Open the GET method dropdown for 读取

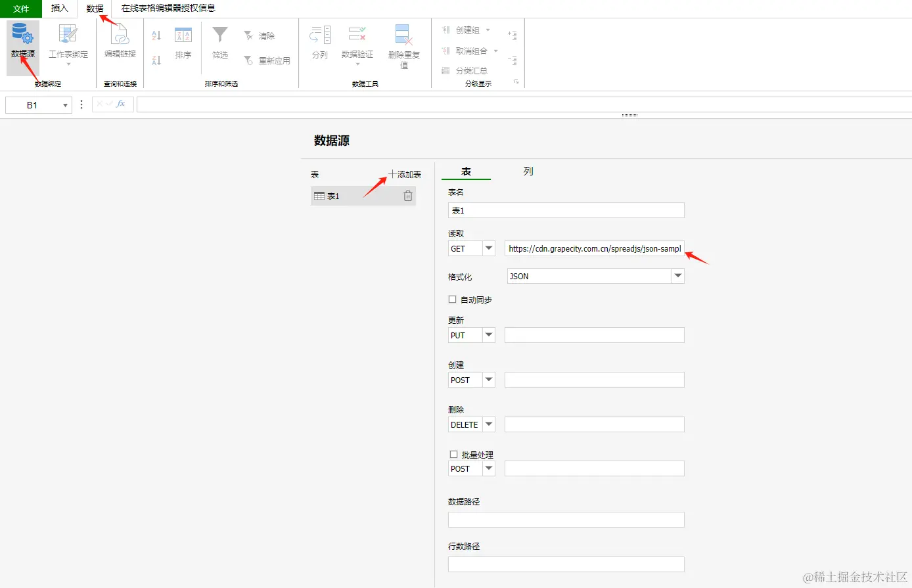pyautogui.click(x=489, y=248)
